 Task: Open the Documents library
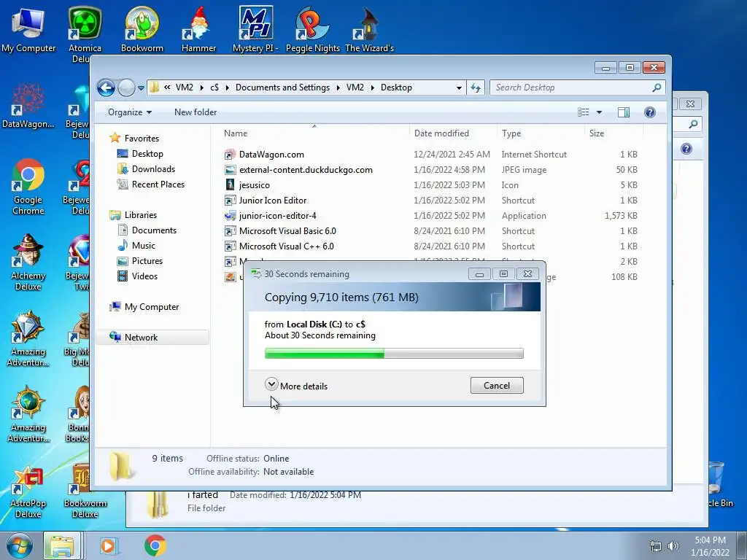tap(147, 230)
